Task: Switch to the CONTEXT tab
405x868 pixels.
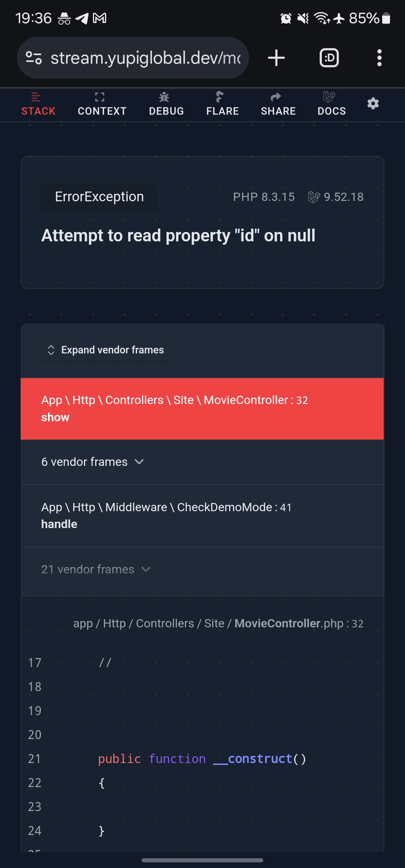Action: [102, 104]
